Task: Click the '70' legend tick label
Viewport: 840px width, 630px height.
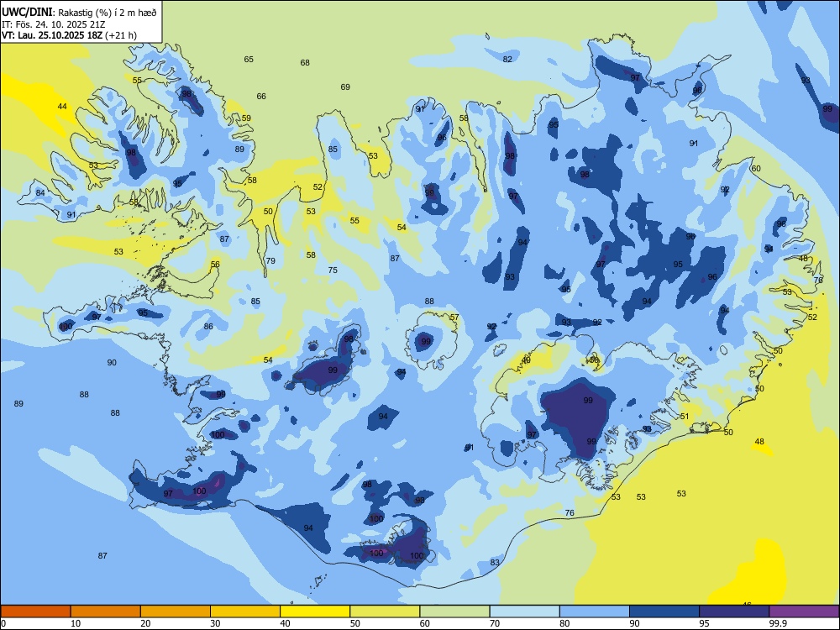Action: (495, 623)
